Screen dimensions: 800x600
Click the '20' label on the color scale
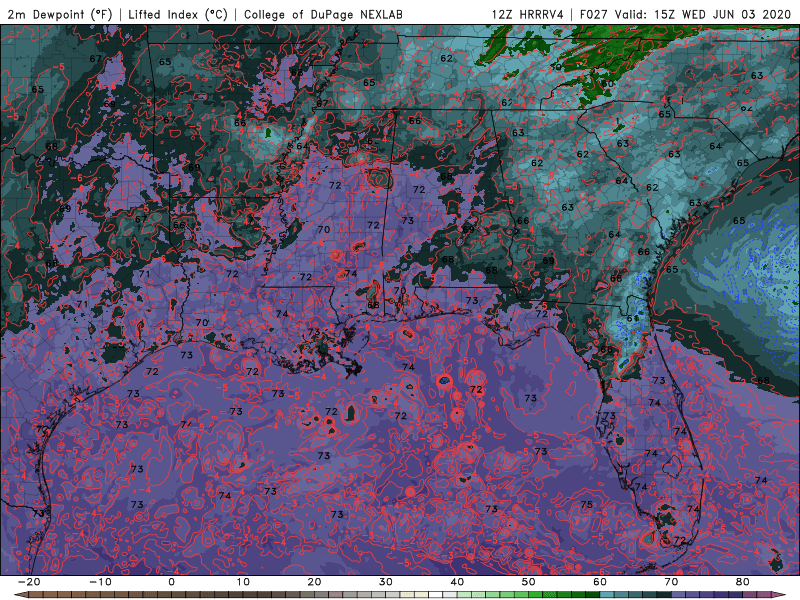(314, 582)
